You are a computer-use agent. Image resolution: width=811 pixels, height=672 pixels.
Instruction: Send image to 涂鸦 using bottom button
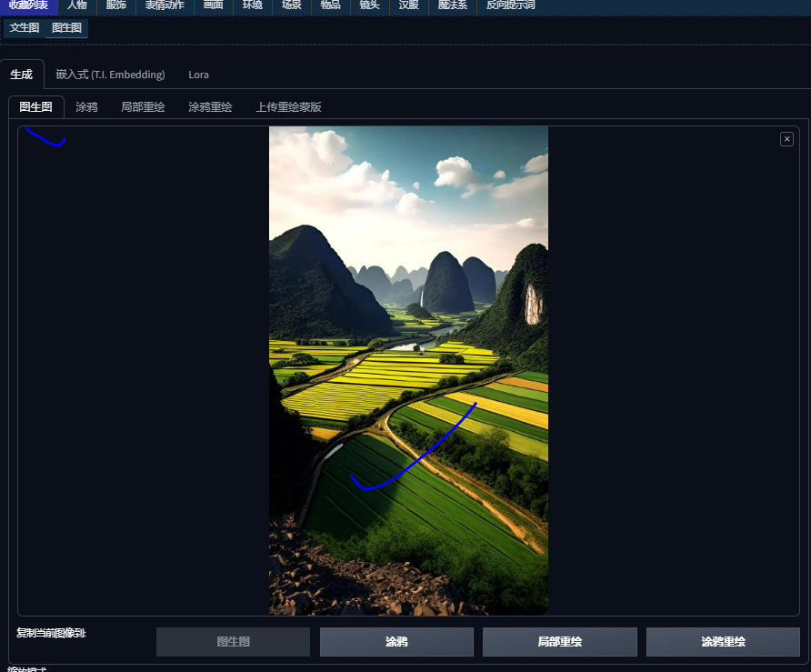pyautogui.click(x=396, y=642)
